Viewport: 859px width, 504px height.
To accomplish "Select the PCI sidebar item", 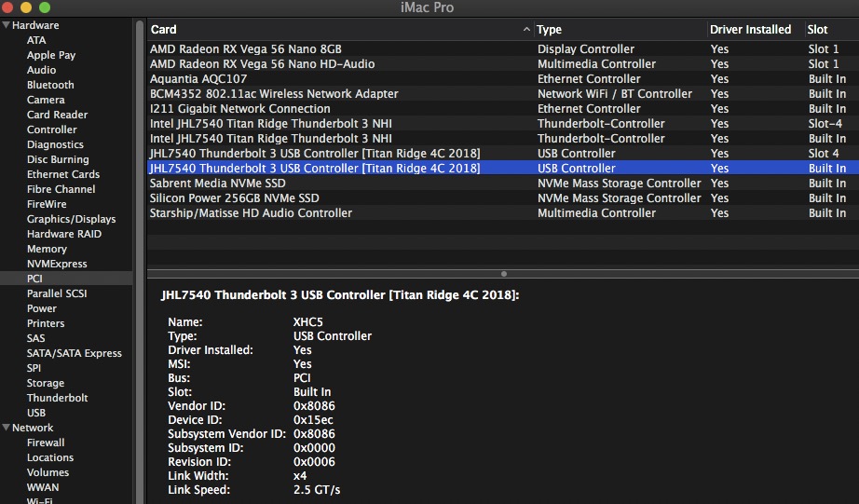I will (x=66, y=279).
